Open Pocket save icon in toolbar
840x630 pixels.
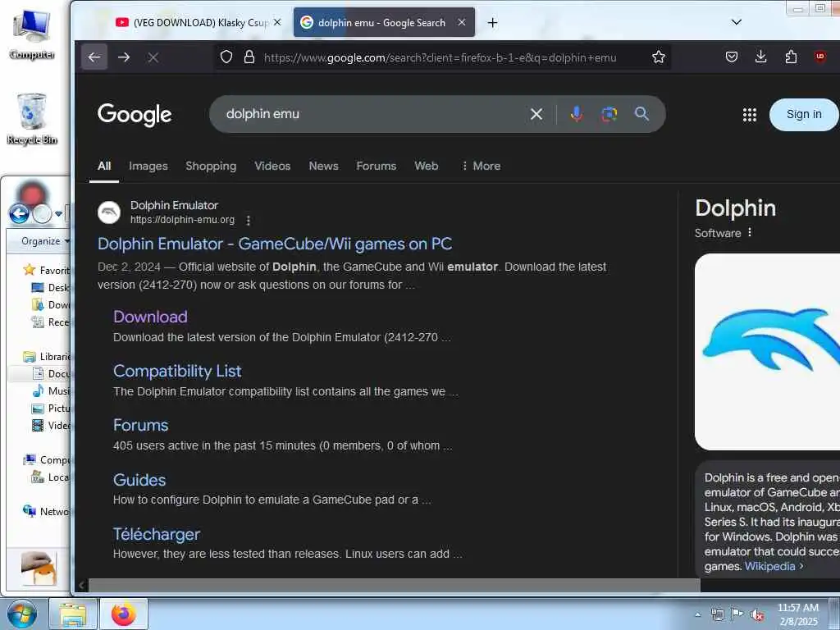coord(731,57)
